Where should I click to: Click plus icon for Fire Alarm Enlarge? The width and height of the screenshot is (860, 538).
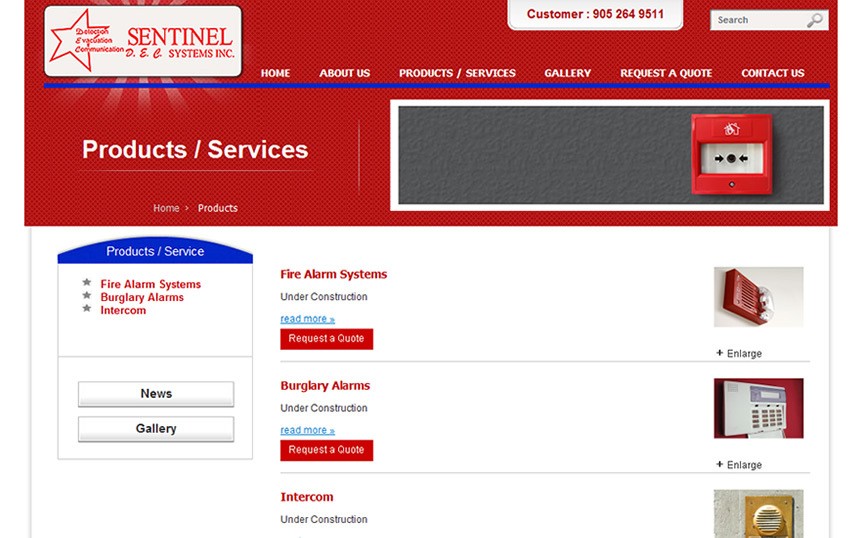(x=720, y=353)
